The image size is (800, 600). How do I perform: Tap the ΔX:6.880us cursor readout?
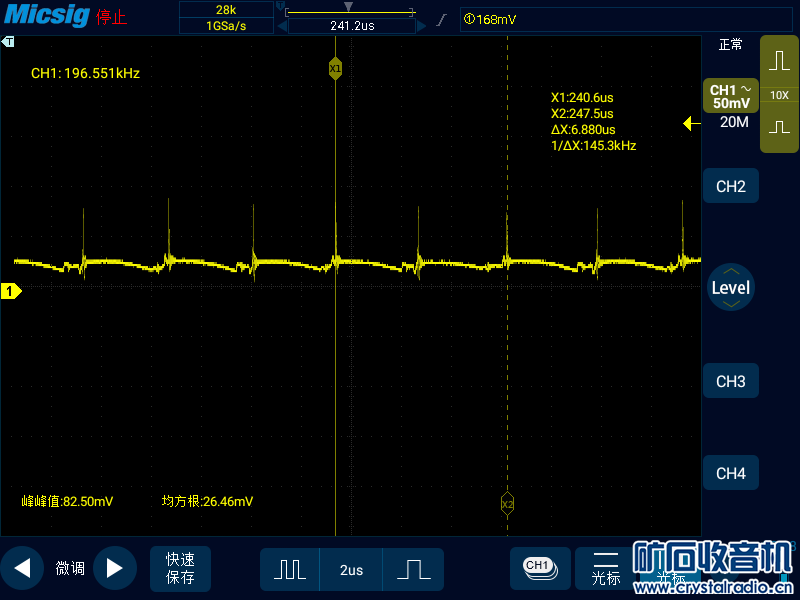click(x=583, y=130)
